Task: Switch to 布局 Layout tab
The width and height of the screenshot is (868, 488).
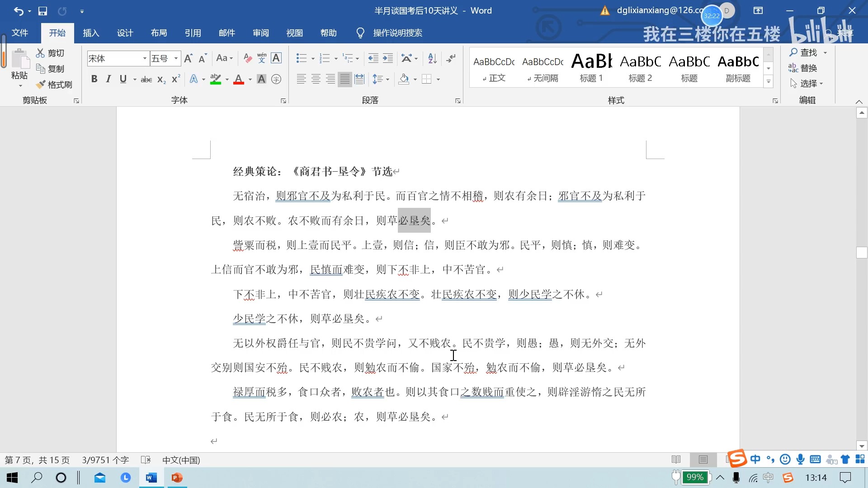Action: (x=159, y=33)
